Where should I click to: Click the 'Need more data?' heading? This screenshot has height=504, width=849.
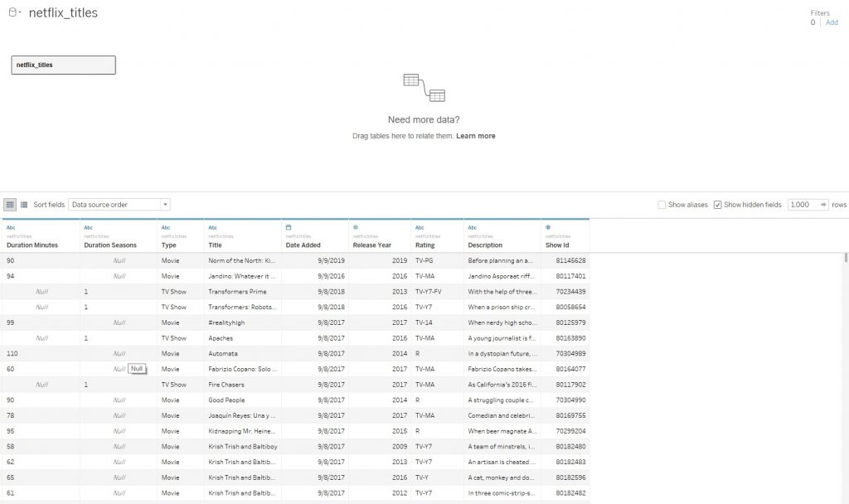click(x=424, y=119)
